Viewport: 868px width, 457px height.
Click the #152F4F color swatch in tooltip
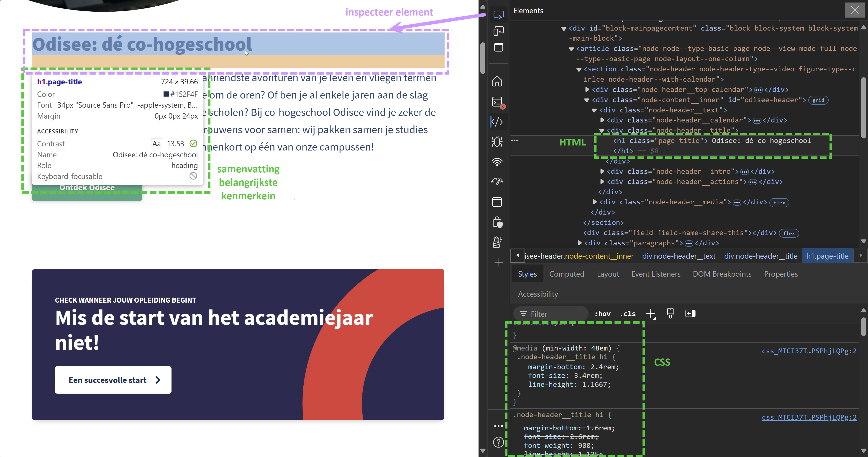click(x=166, y=94)
